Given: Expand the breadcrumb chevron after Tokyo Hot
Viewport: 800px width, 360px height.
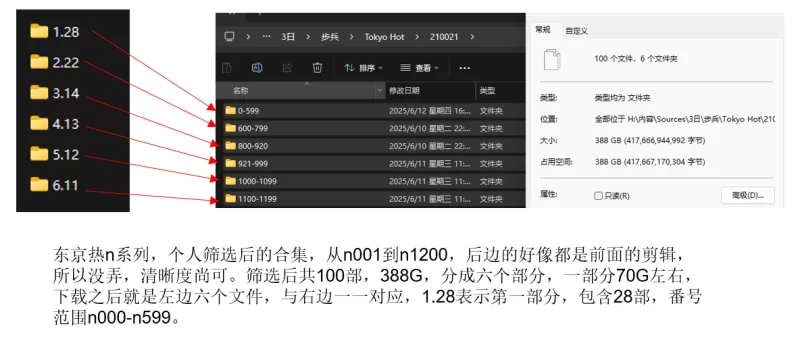Looking at the screenshot, I should [x=417, y=37].
